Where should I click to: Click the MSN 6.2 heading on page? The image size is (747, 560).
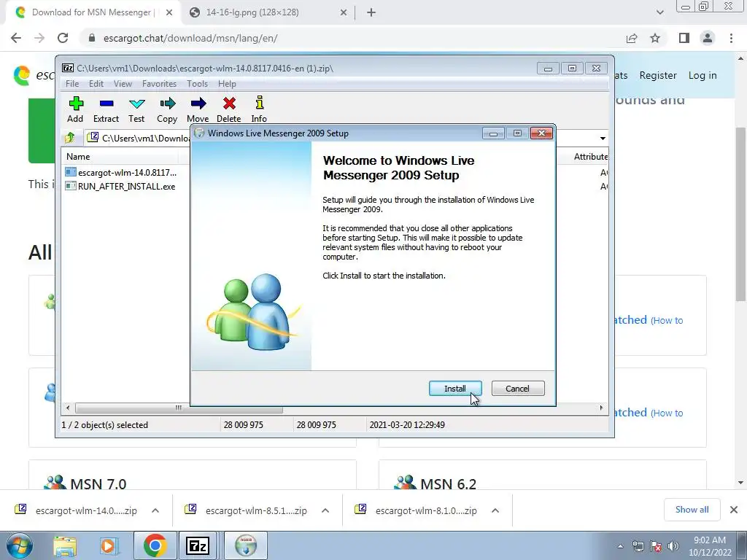[448, 484]
